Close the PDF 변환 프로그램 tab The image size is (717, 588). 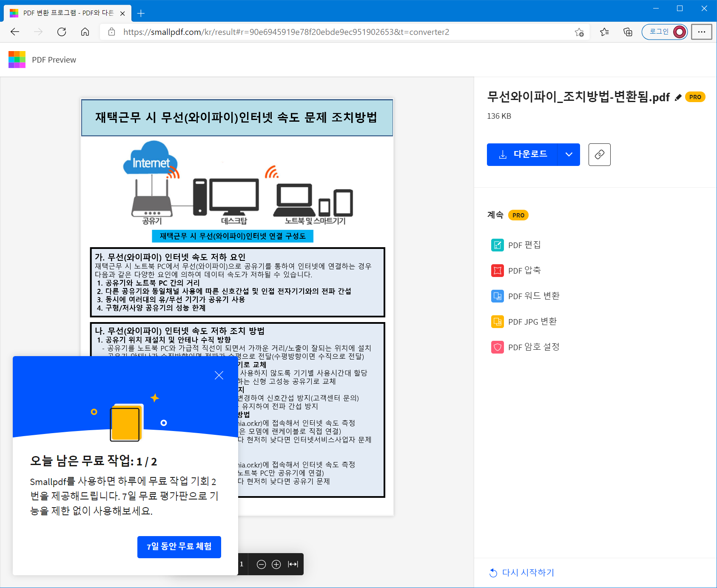pos(122,13)
